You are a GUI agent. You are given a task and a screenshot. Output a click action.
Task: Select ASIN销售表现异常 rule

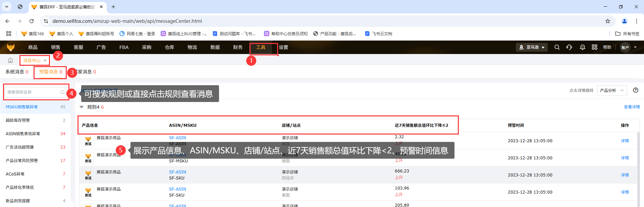click(35, 134)
